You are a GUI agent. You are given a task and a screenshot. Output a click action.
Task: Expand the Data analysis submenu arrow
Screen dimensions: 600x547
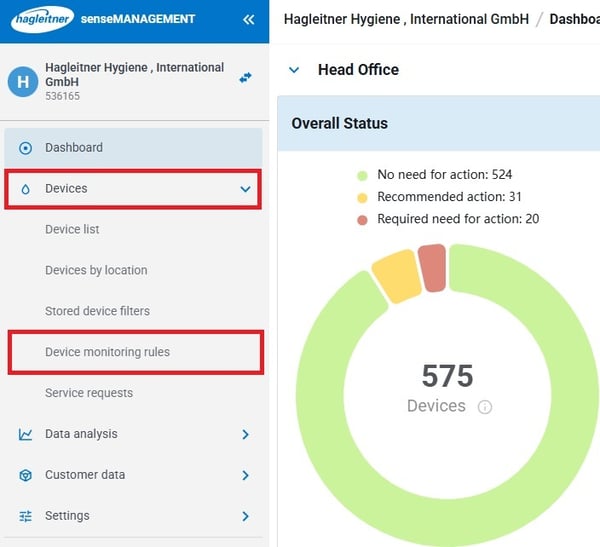click(x=245, y=434)
